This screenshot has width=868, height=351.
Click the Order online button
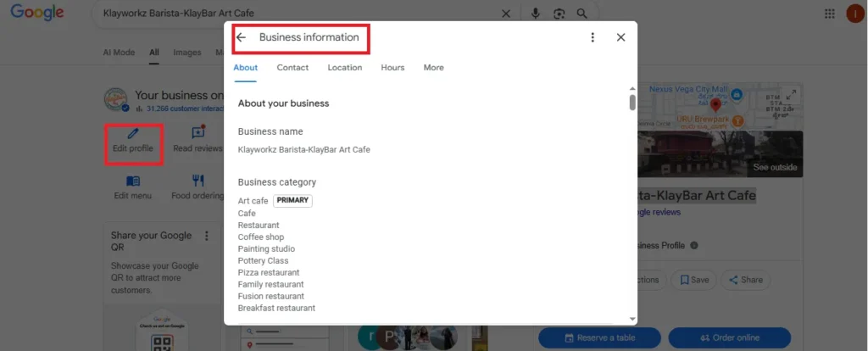(730, 337)
